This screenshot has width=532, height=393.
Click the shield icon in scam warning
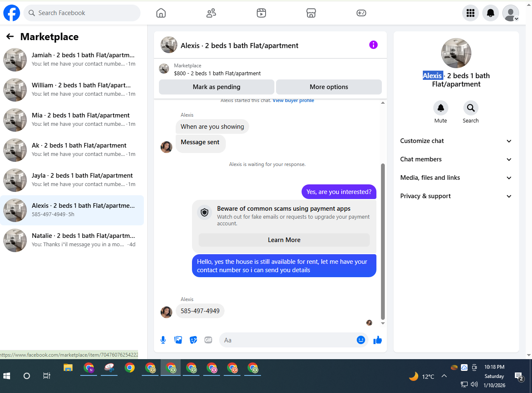205,213
